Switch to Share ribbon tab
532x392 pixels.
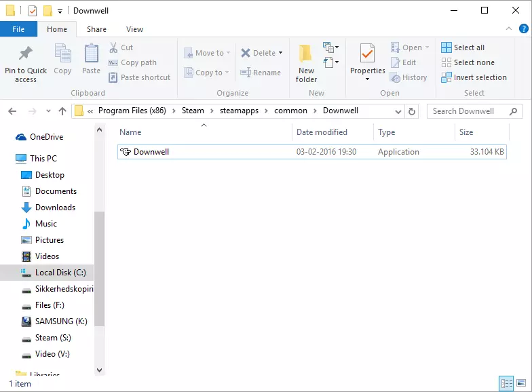pos(96,29)
